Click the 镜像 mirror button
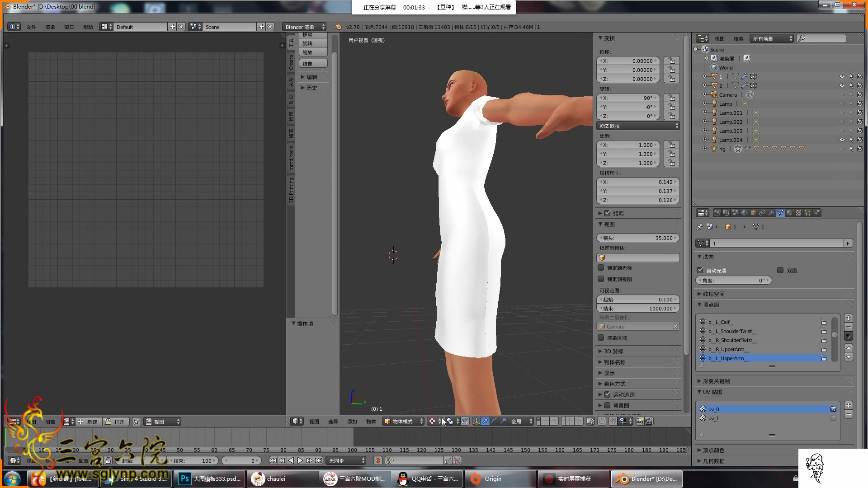The image size is (868, 488). click(x=313, y=64)
